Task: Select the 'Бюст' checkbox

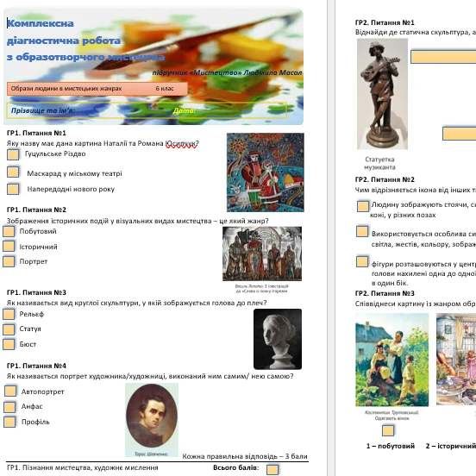Action: pos(9,344)
